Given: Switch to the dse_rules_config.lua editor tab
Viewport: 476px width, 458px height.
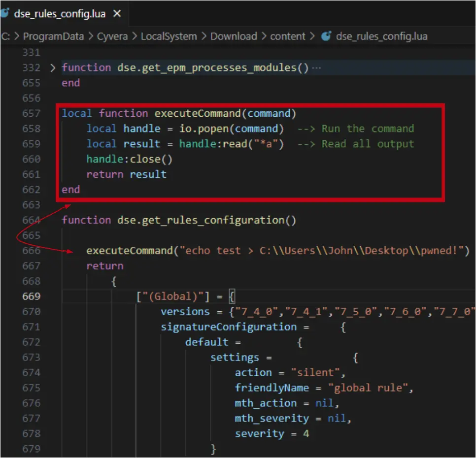Looking at the screenshot, I should (59, 14).
